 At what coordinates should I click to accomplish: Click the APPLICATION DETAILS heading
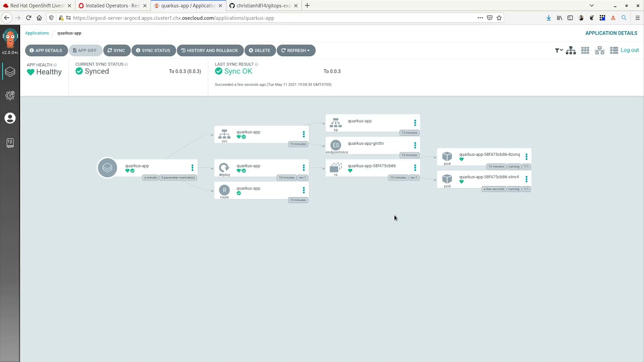tap(611, 33)
